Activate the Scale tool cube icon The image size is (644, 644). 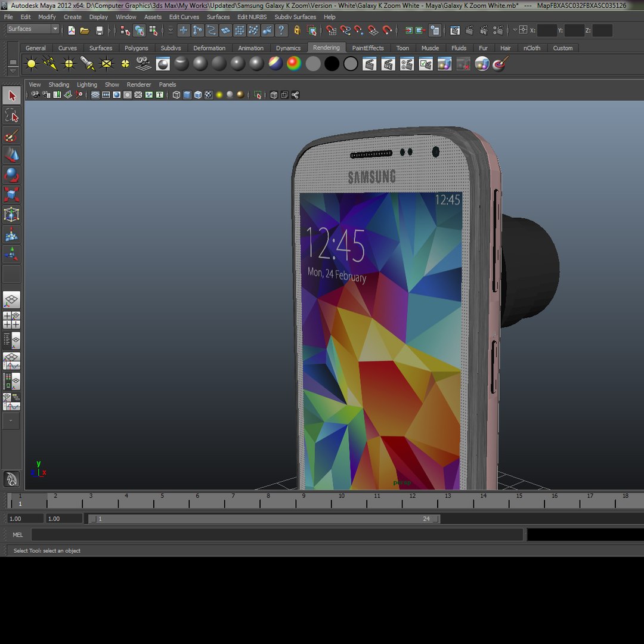pyautogui.click(x=11, y=194)
